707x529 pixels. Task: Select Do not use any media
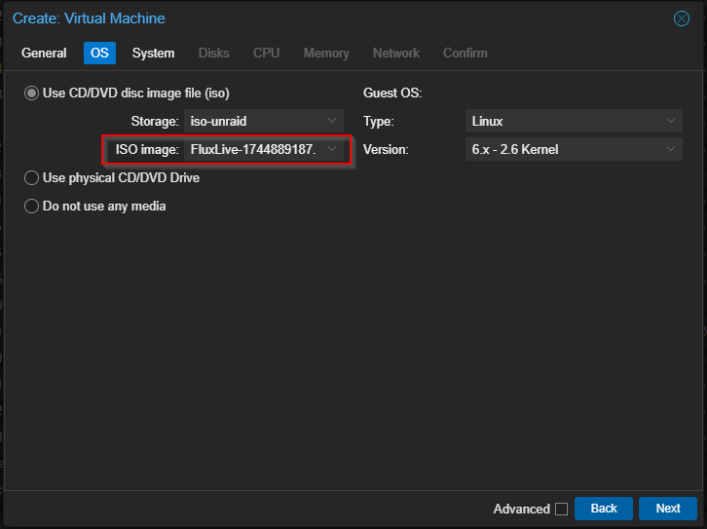(32, 206)
